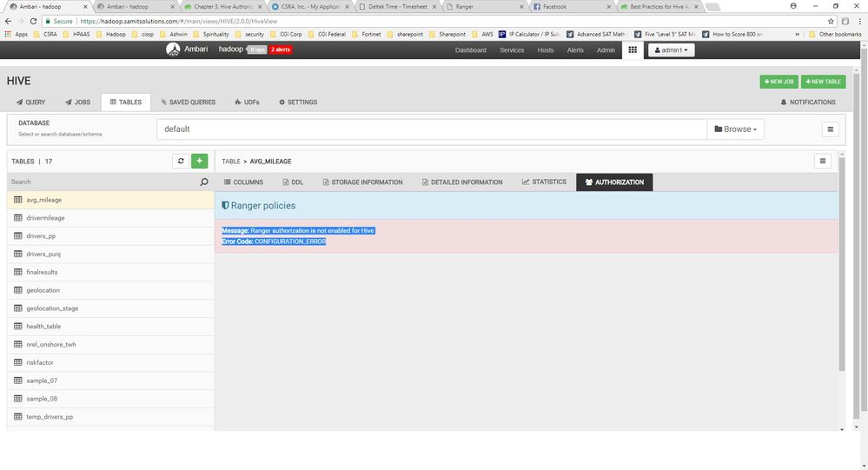Switch to the SAVED QUERIES tab
This screenshot has width=868, height=470.
[189, 103]
